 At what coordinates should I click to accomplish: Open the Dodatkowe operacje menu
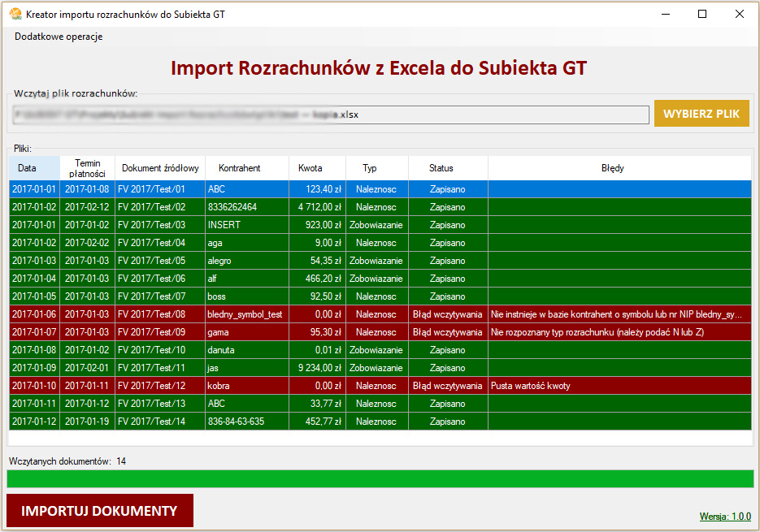click(x=59, y=37)
